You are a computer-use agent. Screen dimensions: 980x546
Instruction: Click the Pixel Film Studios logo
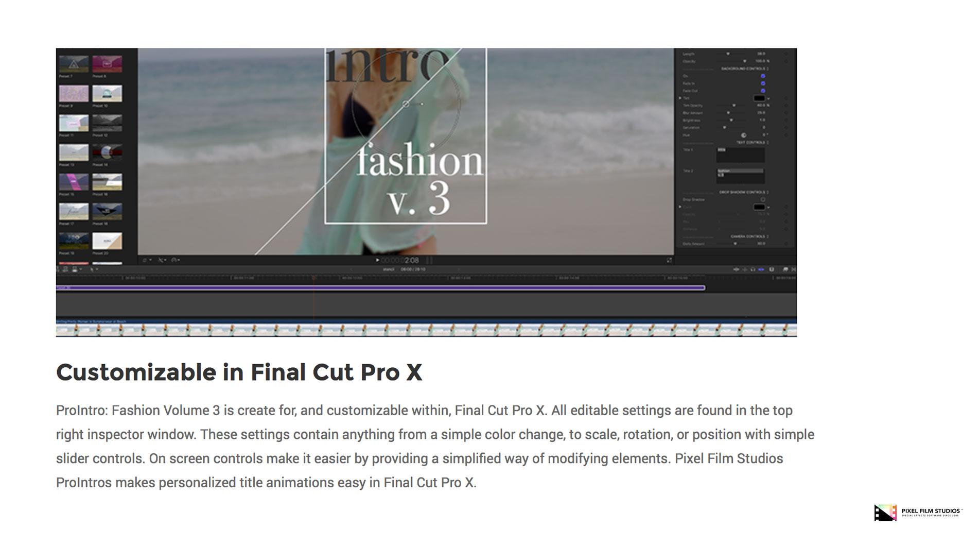pyautogui.click(x=918, y=513)
